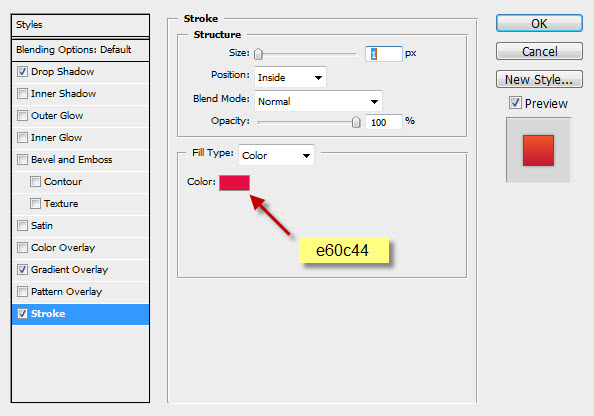Screen dimensions: 594x416
Task: Toggle the Drop Shadow checkbox
Action: [22, 72]
